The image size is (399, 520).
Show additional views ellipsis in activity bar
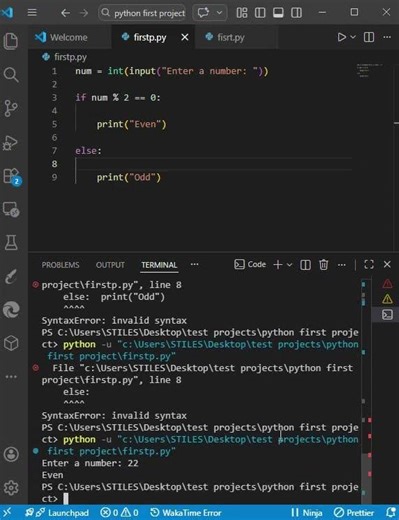tap(11, 377)
